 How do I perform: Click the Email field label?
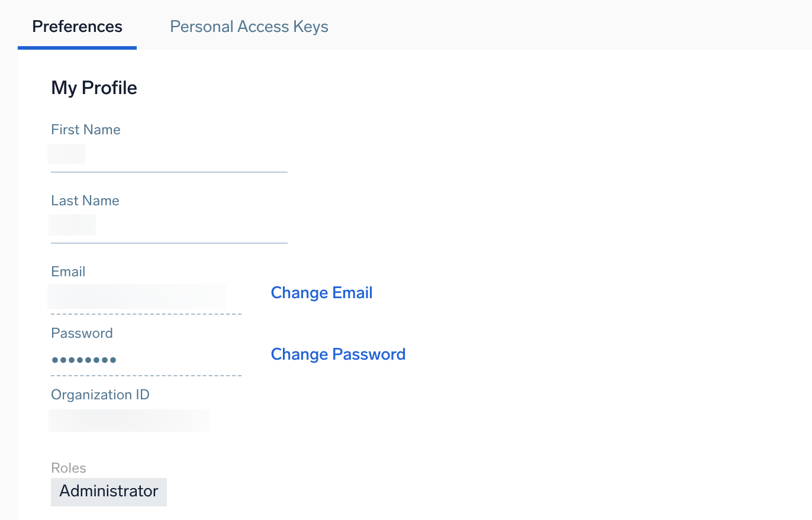coord(68,272)
